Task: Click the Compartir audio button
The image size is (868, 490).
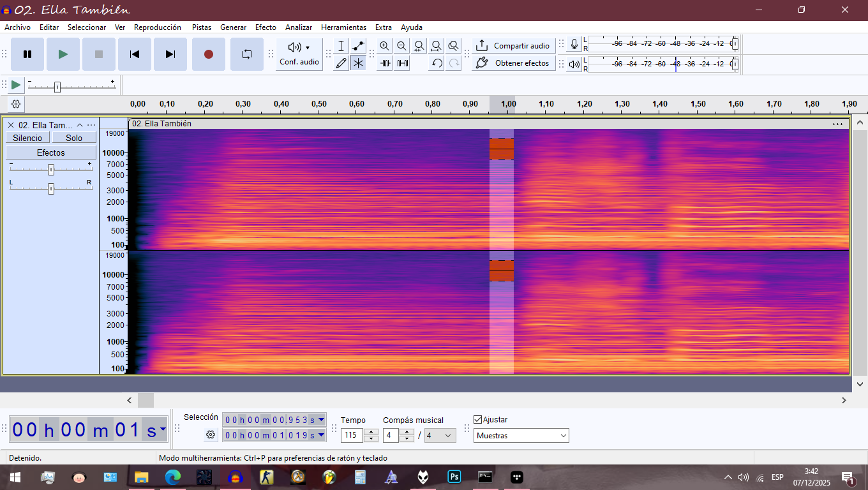Action: pos(514,46)
